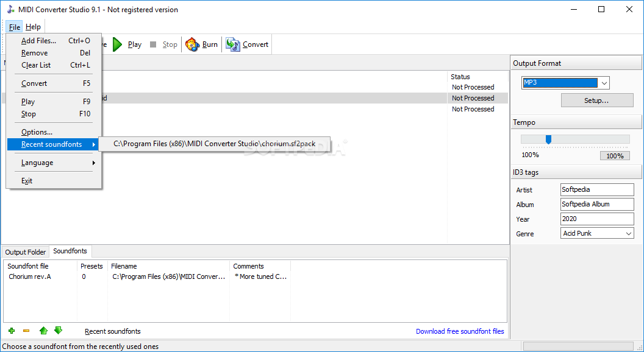Click the Play toolbar label

[x=135, y=44]
